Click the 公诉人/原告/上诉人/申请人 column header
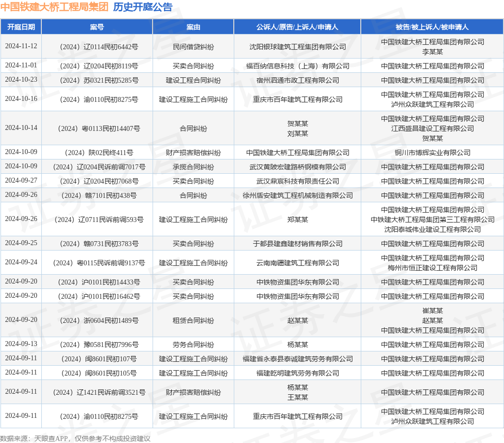 pos(297,27)
